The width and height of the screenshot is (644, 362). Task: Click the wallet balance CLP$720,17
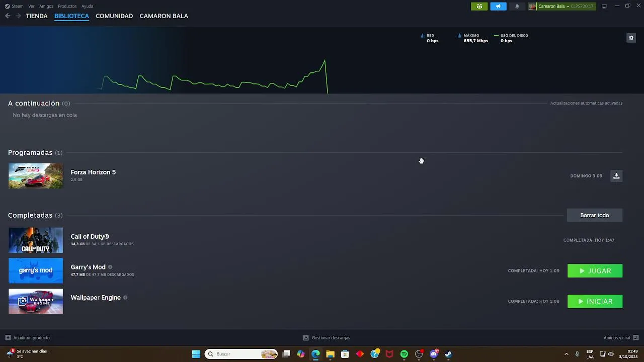coord(582,7)
